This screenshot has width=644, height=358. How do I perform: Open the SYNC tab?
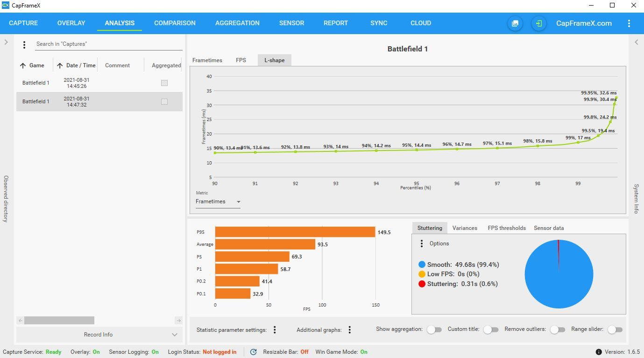[379, 23]
